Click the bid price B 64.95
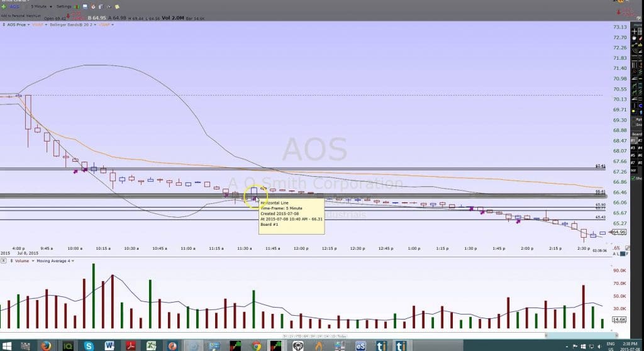The image size is (644, 351). click(x=97, y=18)
